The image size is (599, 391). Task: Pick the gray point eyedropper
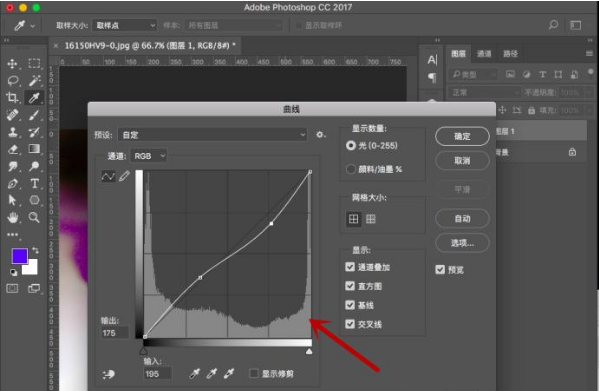[x=212, y=373]
